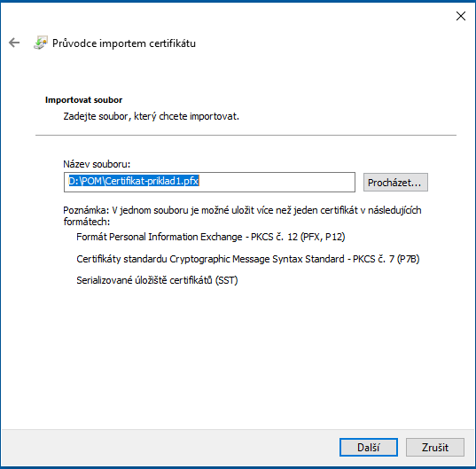Viewport: 476px width, 469px height.
Task: Click 'Serializované úložiště certifikátů (SST)' line
Action: pyautogui.click(x=157, y=280)
